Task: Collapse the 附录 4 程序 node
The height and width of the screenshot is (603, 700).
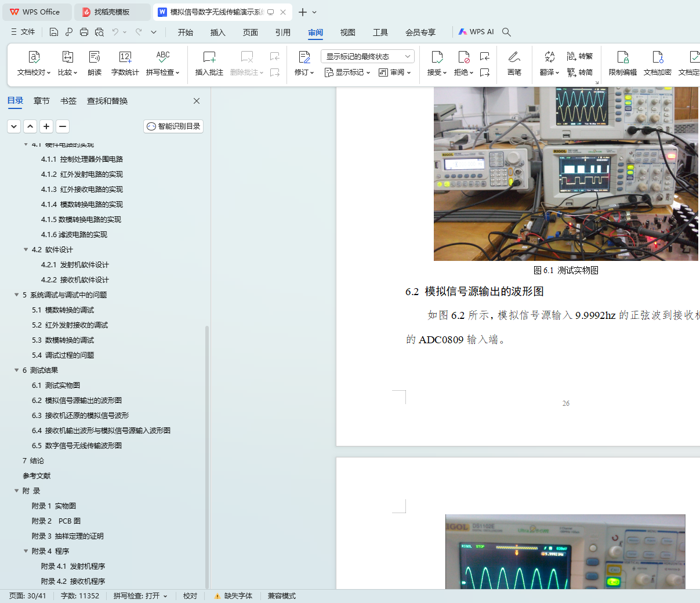Action: coord(26,551)
